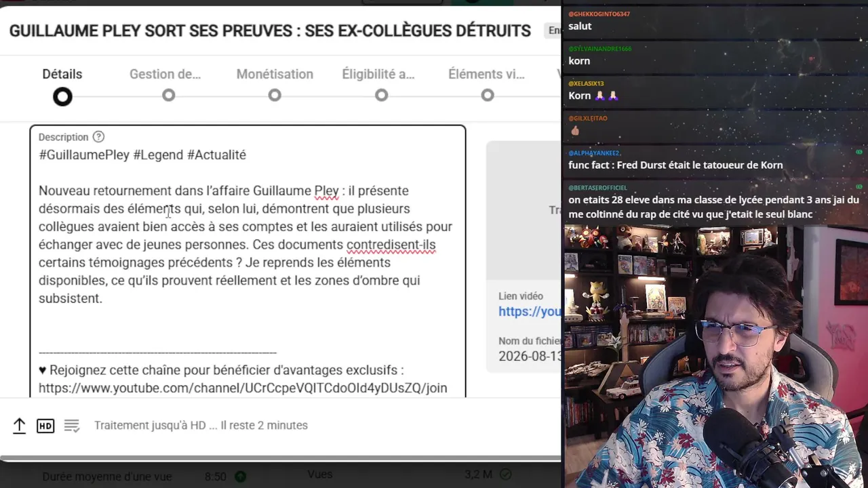Click the thumbs-up emoji chat message
This screenshot has height=488, width=868.
[x=574, y=131]
